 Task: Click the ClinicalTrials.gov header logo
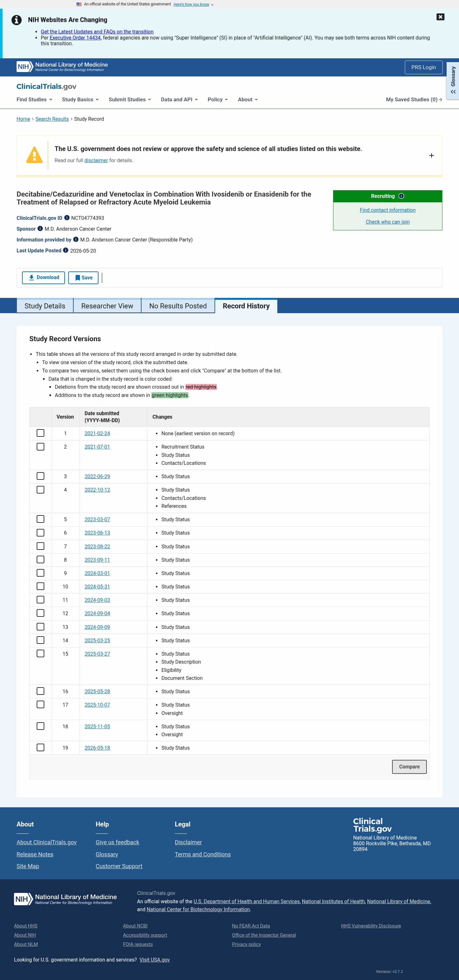pos(47,86)
